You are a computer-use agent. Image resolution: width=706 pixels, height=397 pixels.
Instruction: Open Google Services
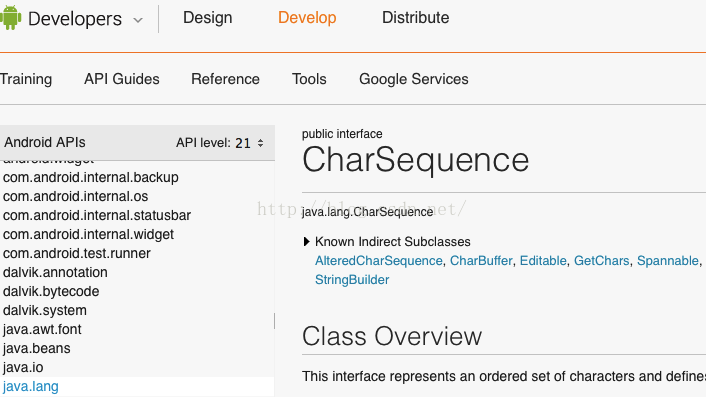point(414,79)
